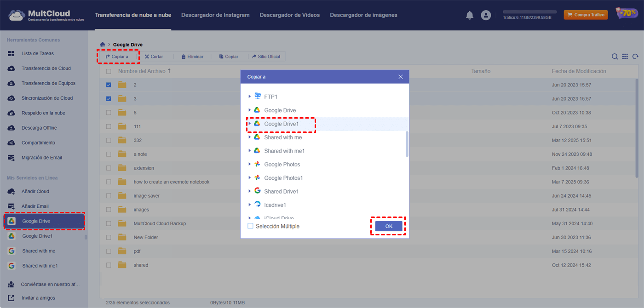Check the folder 332 checkbox
644x308 pixels.
[x=109, y=140]
